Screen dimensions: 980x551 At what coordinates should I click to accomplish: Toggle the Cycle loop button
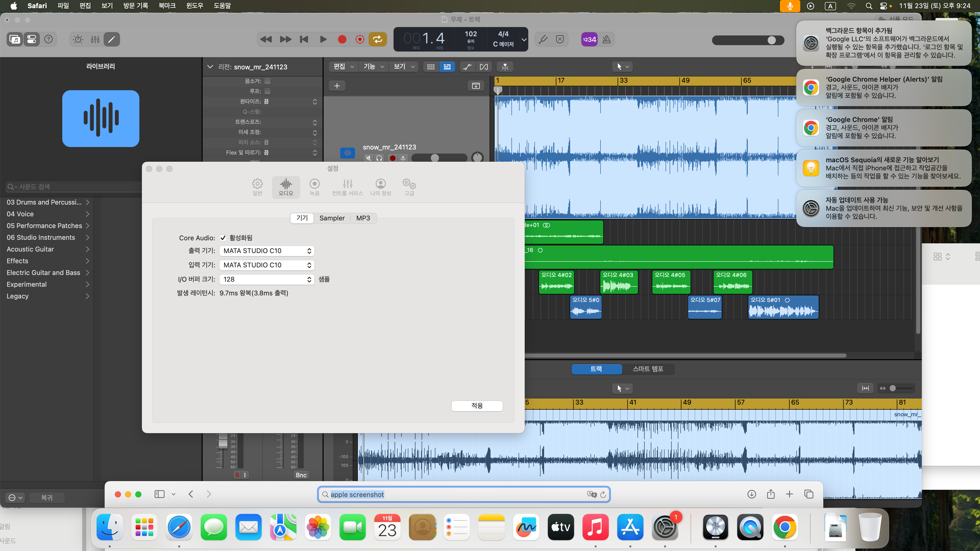377,39
